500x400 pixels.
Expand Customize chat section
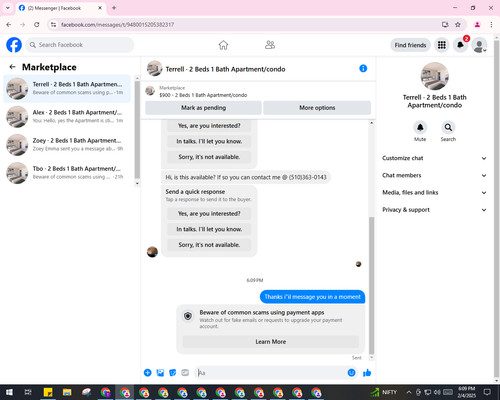click(434, 158)
